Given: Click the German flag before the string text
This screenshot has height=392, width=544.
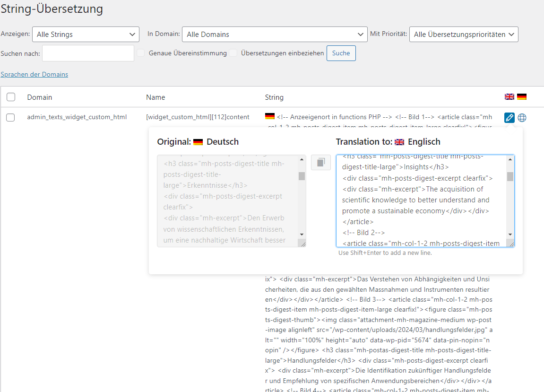Looking at the screenshot, I should coord(270,117).
